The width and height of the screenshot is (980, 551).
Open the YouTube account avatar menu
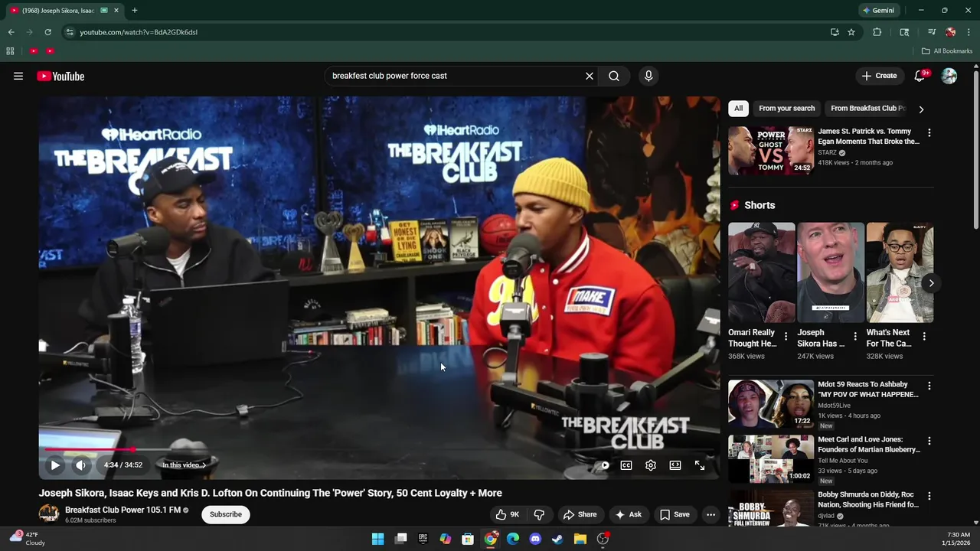(949, 76)
